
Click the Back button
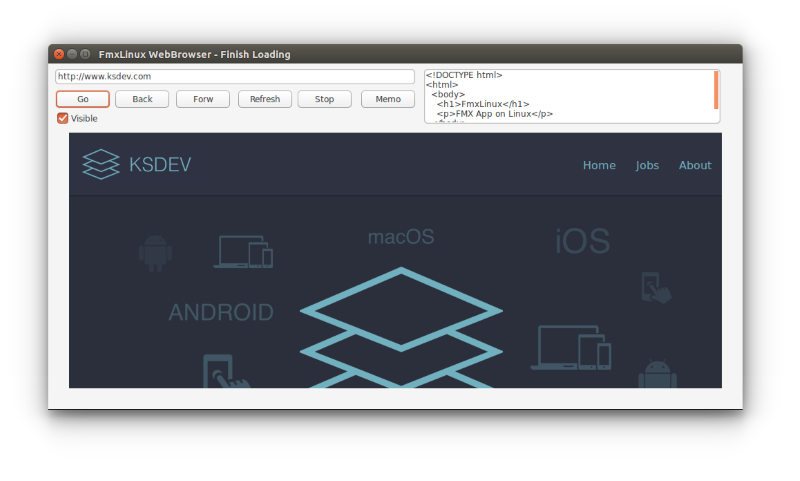[142, 99]
